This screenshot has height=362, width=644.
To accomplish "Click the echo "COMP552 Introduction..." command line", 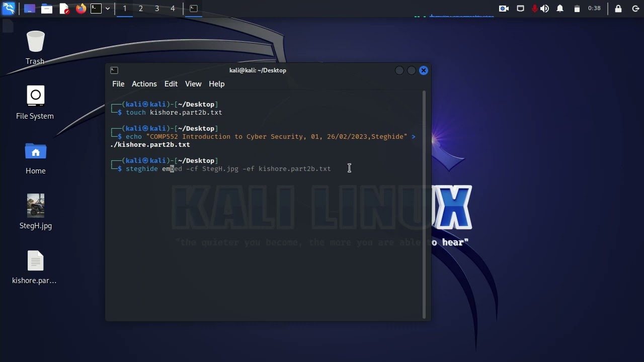I will coord(271,137).
